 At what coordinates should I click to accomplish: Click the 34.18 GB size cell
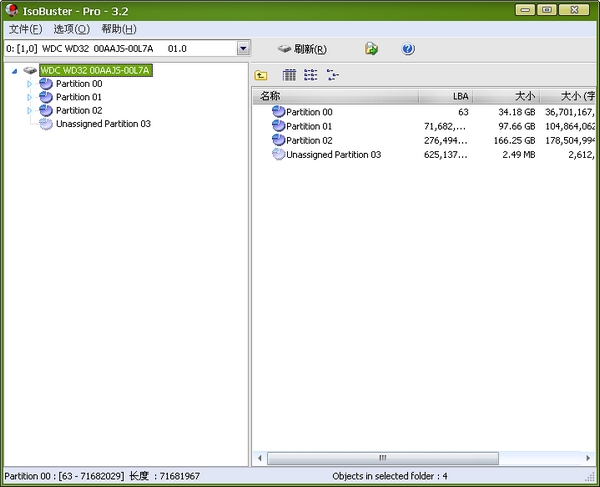517,112
